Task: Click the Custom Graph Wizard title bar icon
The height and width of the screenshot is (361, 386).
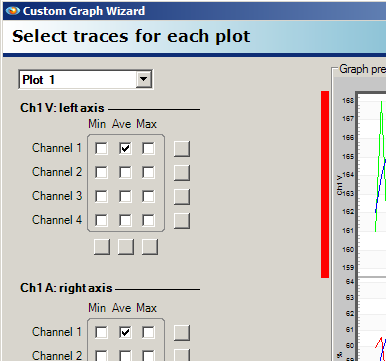Action: pyautogui.click(x=13, y=11)
